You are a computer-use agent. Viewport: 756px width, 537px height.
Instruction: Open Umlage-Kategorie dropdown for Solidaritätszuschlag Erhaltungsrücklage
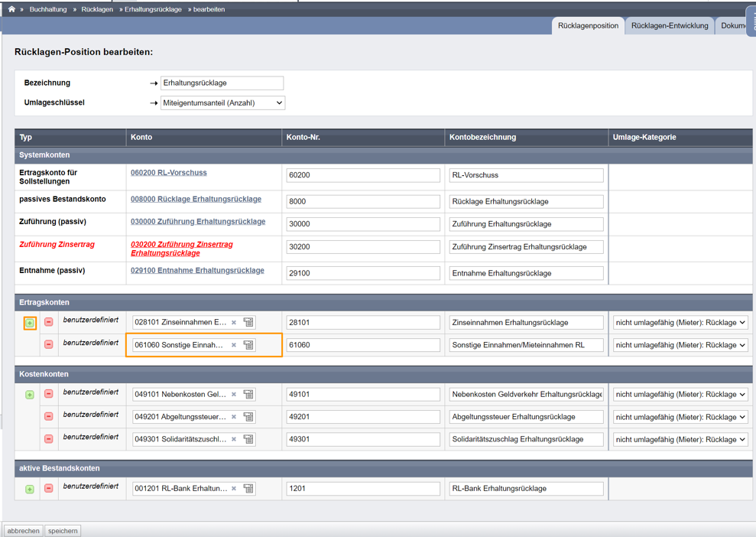(680, 440)
